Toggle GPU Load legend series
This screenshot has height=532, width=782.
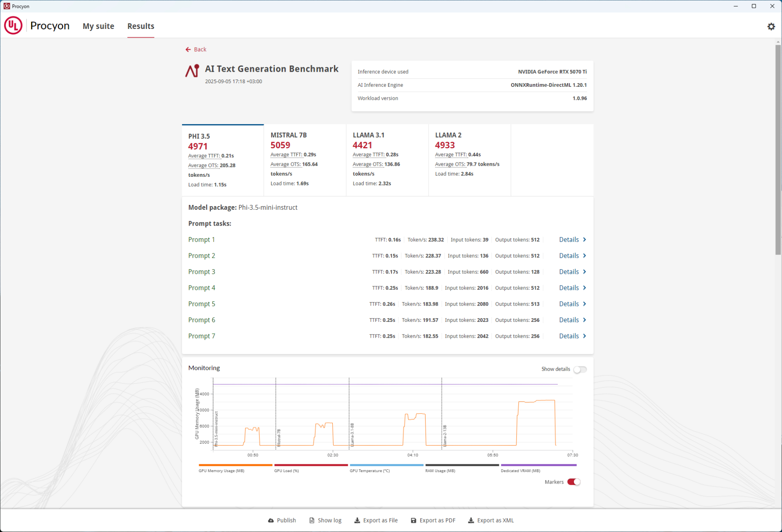pos(311,468)
